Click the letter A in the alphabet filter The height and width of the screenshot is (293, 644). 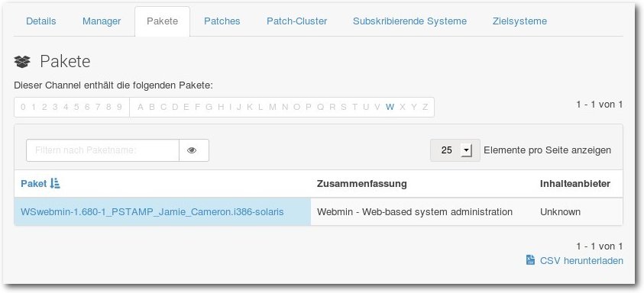[x=141, y=107]
